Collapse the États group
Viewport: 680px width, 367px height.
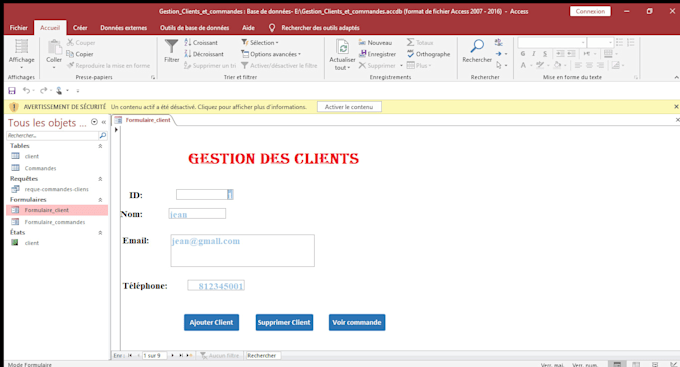pyautogui.click(x=100, y=233)
